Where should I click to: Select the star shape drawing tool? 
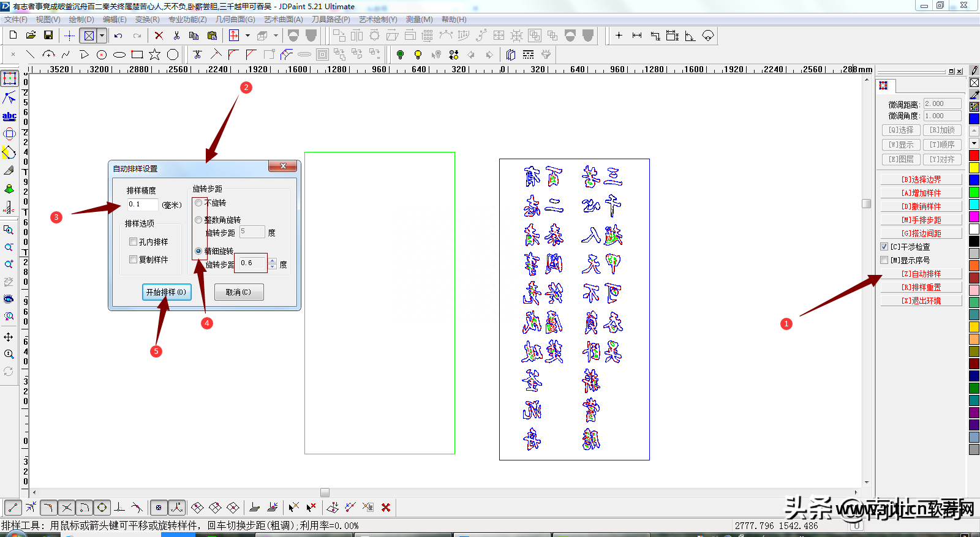[x=154, y=54]
